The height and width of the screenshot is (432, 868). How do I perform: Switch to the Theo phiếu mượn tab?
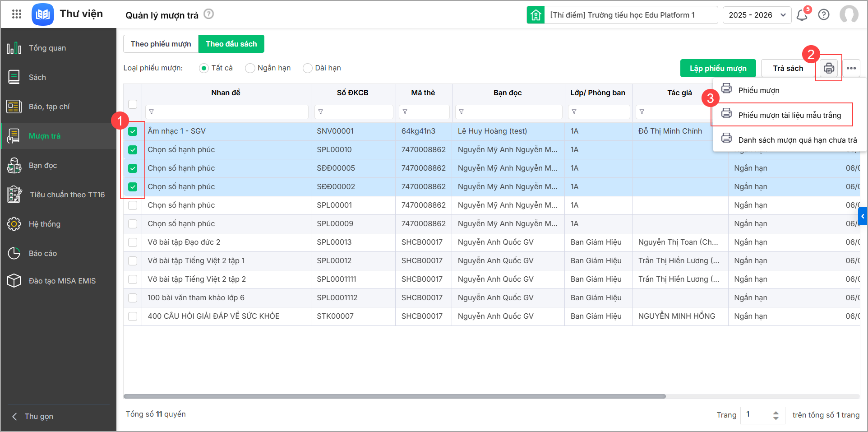pyautogui.click(x=161, y=44)
